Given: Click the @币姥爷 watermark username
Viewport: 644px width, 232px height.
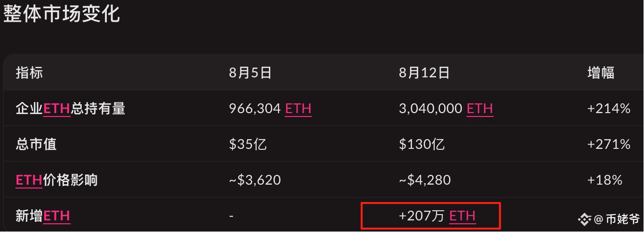Looking at the screenshot, I should coord(616,219).
